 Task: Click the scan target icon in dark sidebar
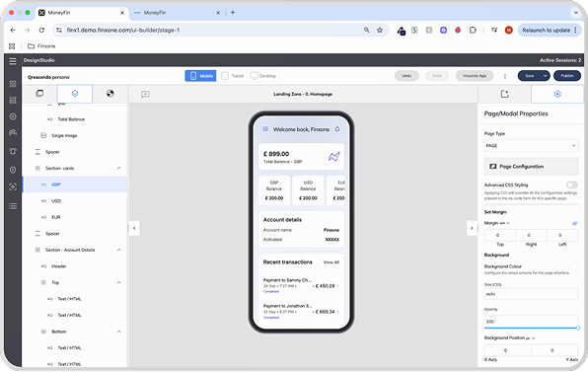[x=13, y=186]
